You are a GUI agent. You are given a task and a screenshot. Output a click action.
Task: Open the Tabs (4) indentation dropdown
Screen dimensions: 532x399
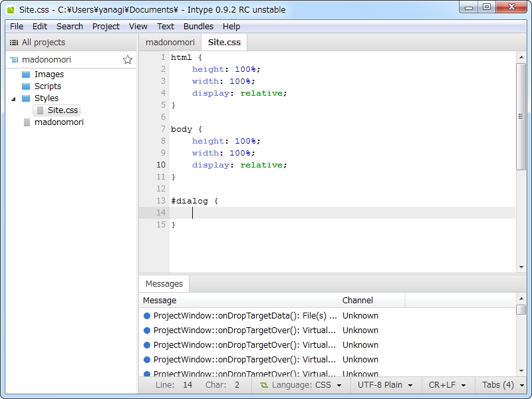click(x=503, y=385)
